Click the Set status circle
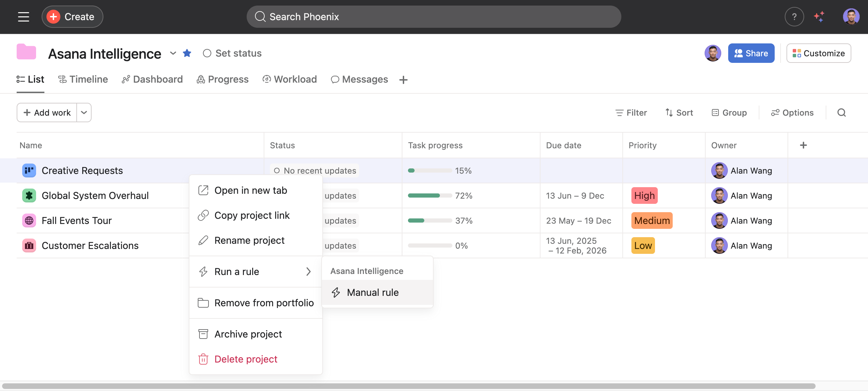 pyautogui.click(x=207, y=53)
